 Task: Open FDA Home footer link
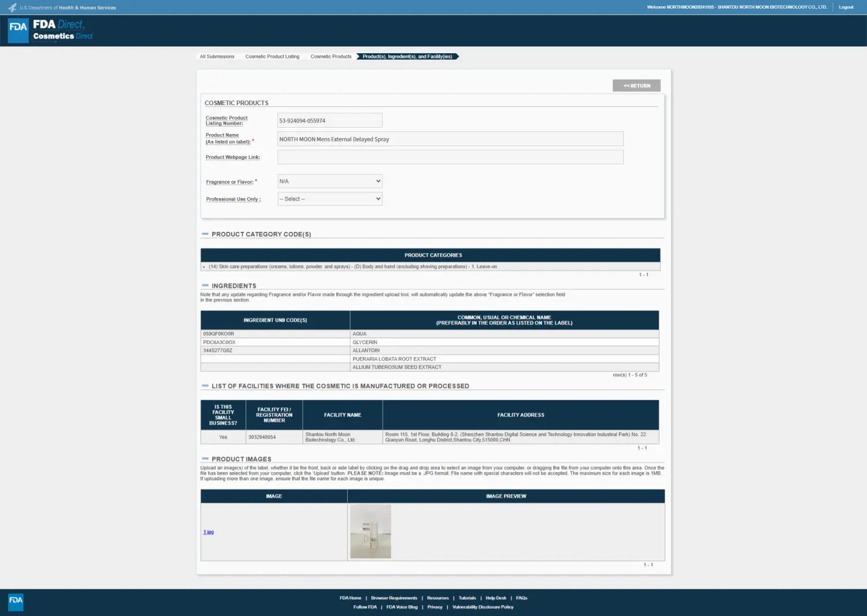pos(350,598)
